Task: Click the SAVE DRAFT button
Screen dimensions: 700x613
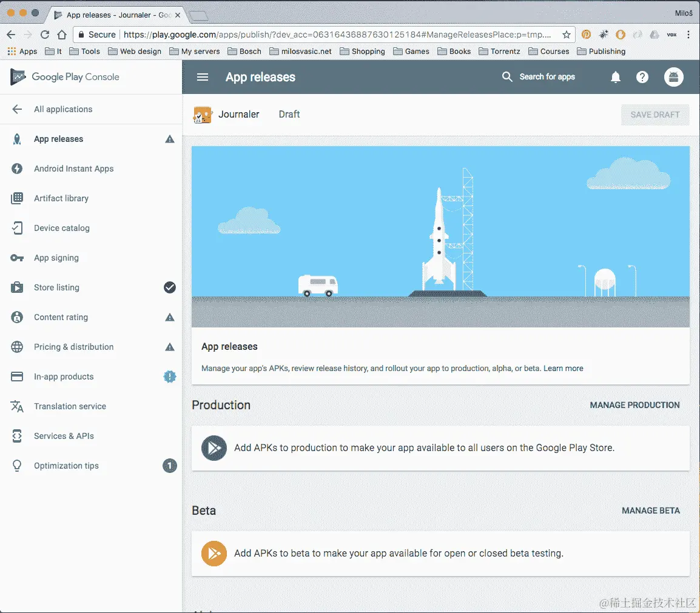Action: tap(655, 115)
